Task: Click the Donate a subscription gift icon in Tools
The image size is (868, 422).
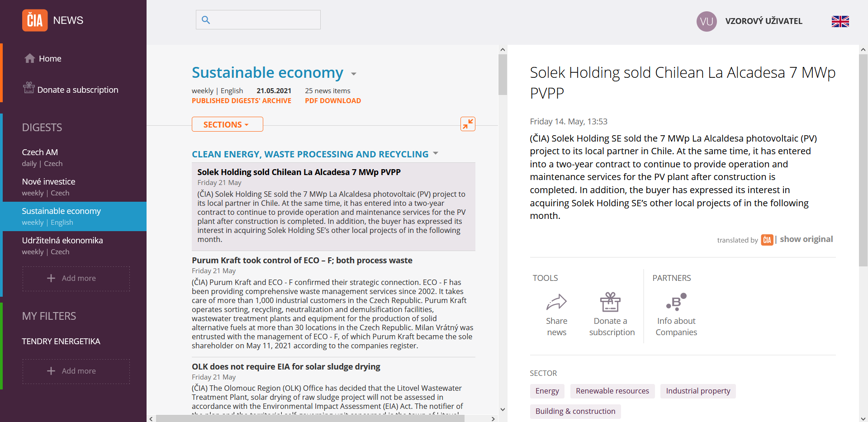Action: coord(610,302)
